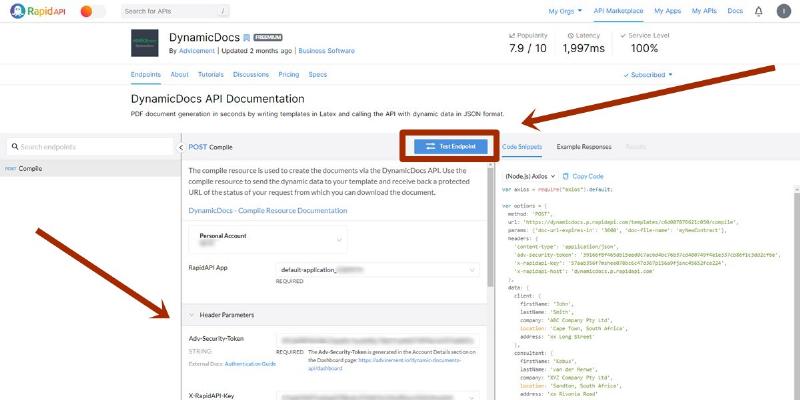Screen dimensions: 800x400
Task: Switch to the Discussions tab
Action: 251,74
